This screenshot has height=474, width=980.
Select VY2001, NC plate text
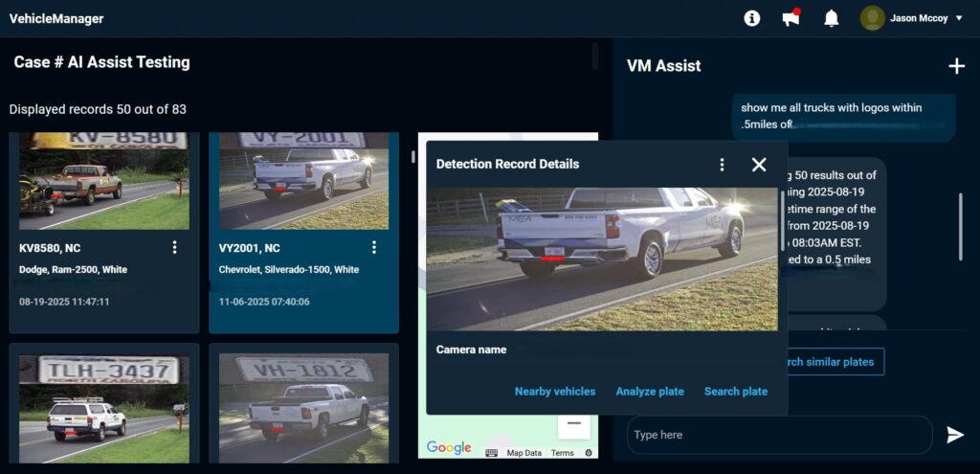(250, 248)
